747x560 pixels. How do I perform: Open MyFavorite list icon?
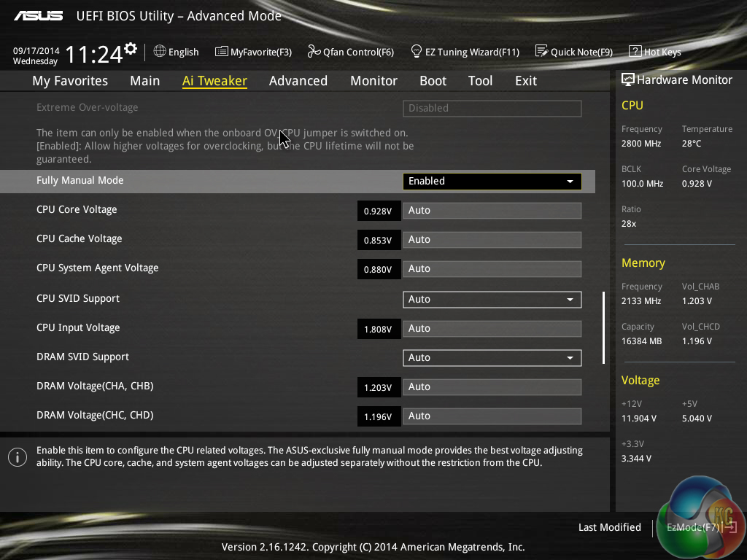coord(221,52)
